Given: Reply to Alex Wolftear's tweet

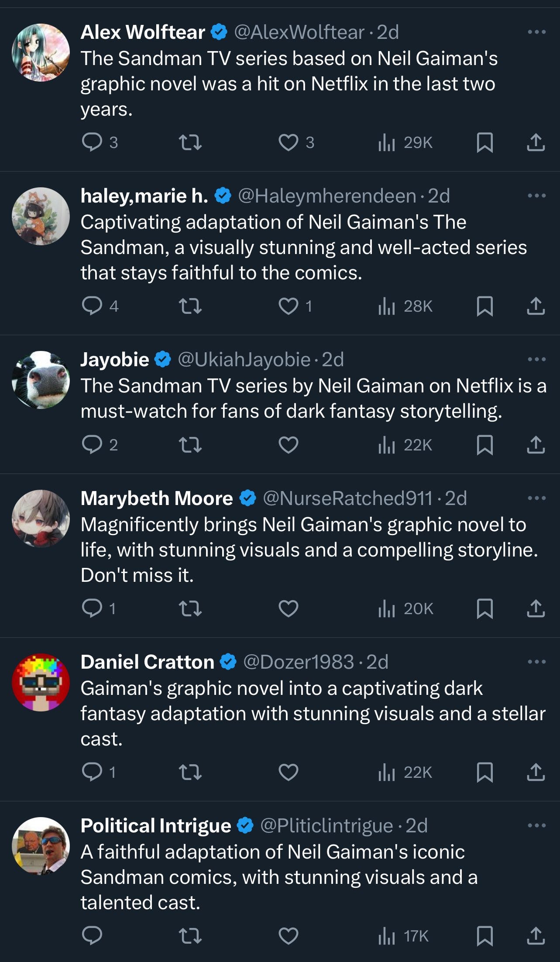Looking at the screenshot, I should coord(92,142).
